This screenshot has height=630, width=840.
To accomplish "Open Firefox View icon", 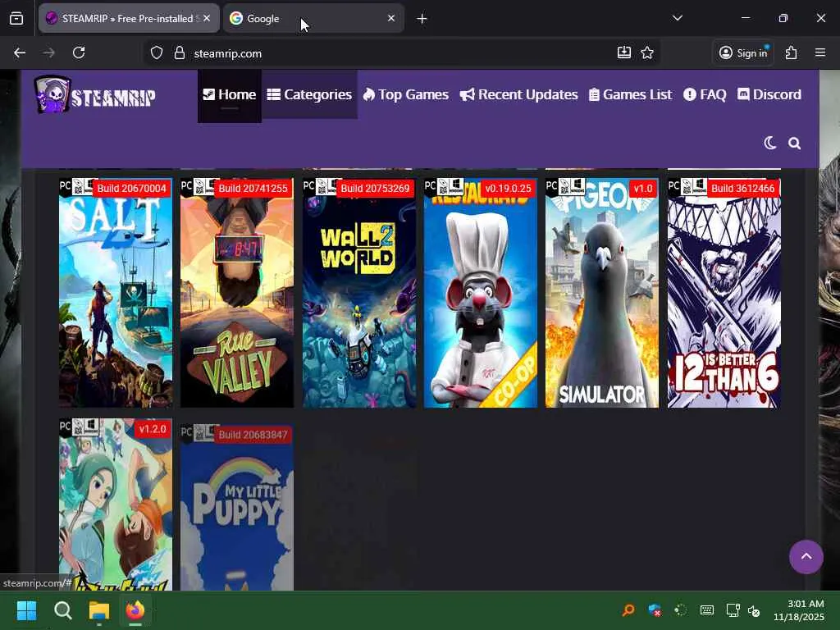I will point(16,19).
